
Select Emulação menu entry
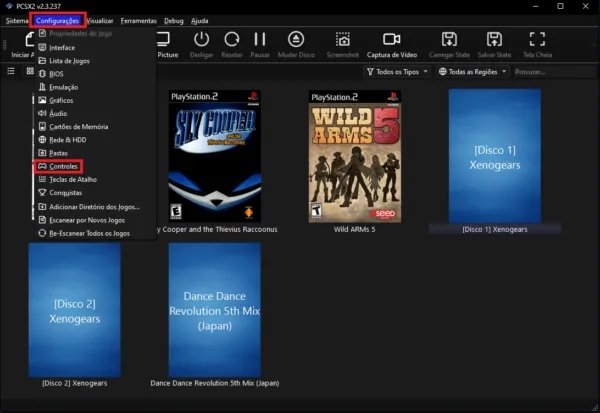(x=96, y=87)
